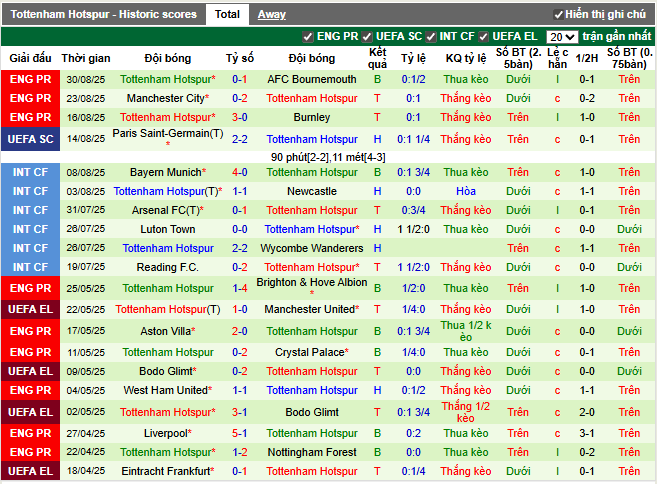657x484 pixels.
Task: Open the 1-4 Brighton match score
Action: [x=240, y=288]
